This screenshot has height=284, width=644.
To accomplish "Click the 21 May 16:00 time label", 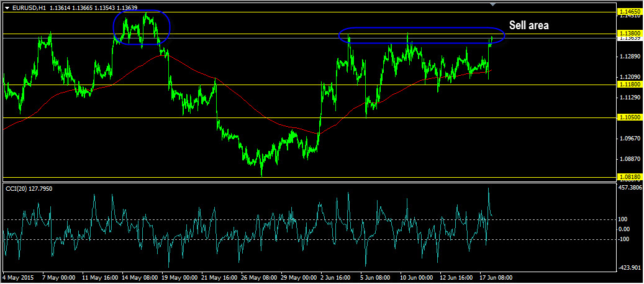I will (x=219, y=278).
